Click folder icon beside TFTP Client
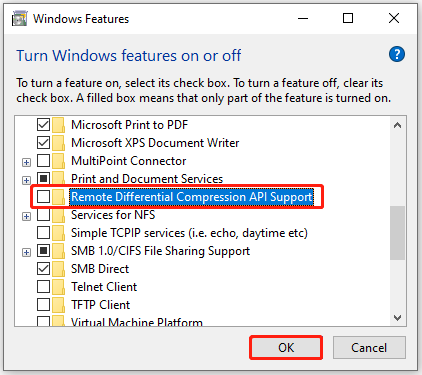The width and height of the screenshot is (422, 375). [58, 305]
